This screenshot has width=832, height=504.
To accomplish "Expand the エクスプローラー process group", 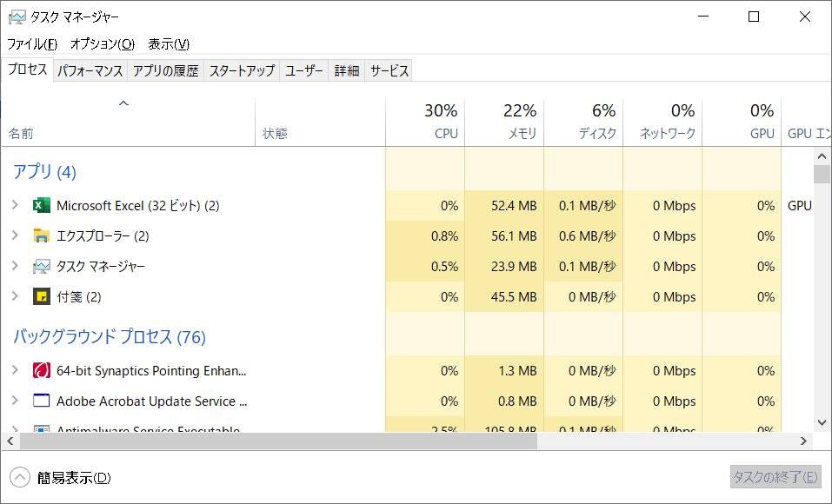I will (15, 235).
